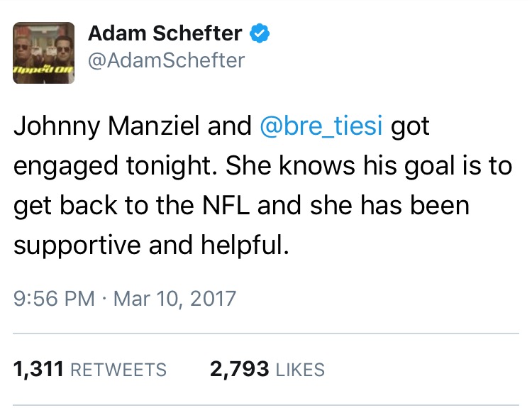
Task: Click the LIKES label
Action: (300, 370)
